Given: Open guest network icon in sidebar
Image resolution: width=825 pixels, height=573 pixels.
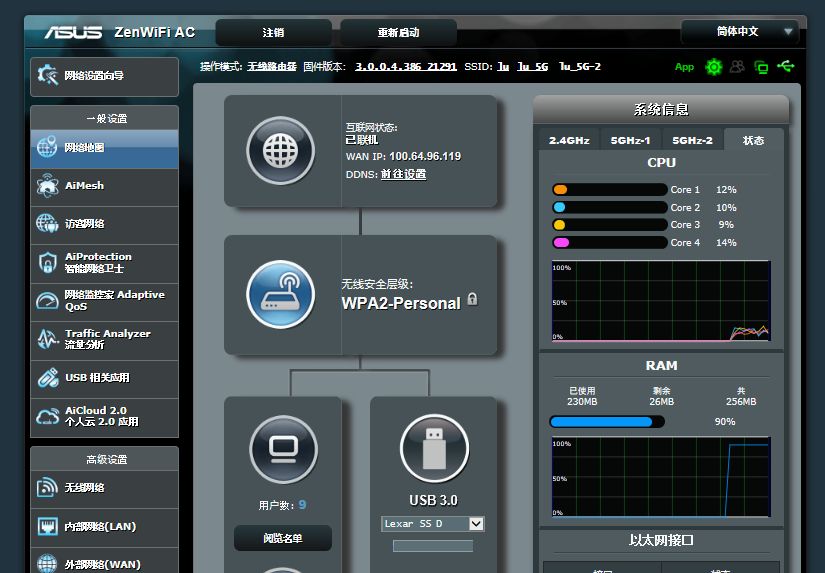Looking at the screenshot, I should 47,223.
